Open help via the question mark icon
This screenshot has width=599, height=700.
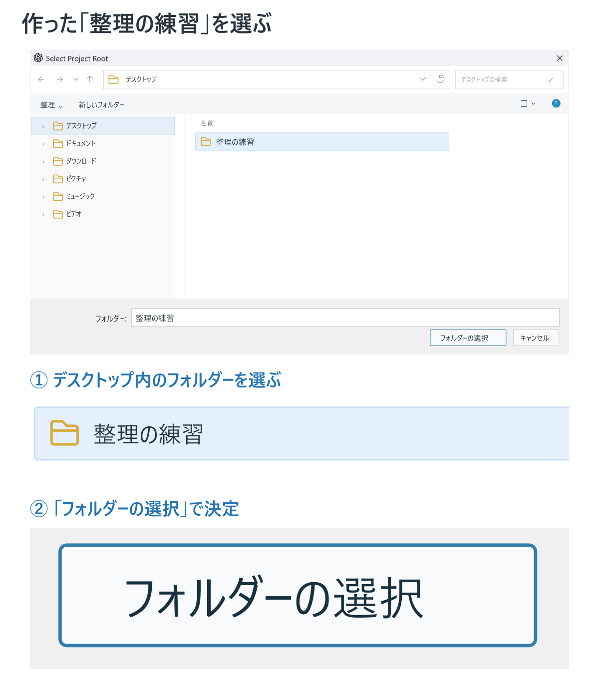pos(556,103)
